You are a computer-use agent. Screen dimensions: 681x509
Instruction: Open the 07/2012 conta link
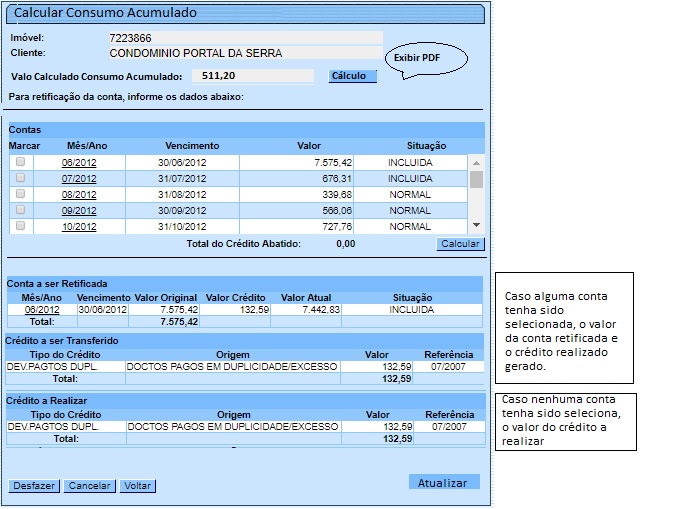pos(79,178)
